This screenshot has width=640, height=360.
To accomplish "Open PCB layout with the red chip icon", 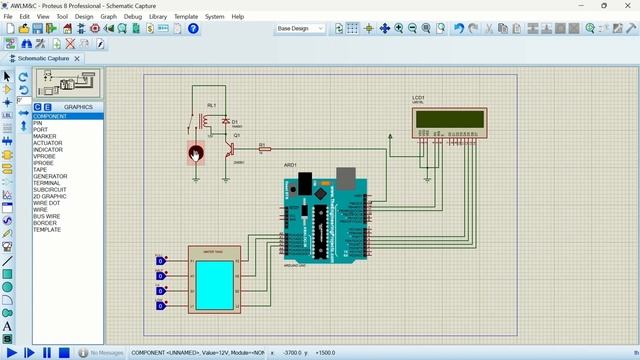I will 95,29.
